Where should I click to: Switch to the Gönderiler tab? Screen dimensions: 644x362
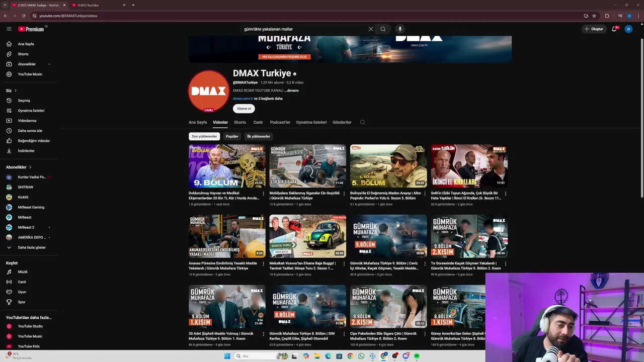[342, 122]
